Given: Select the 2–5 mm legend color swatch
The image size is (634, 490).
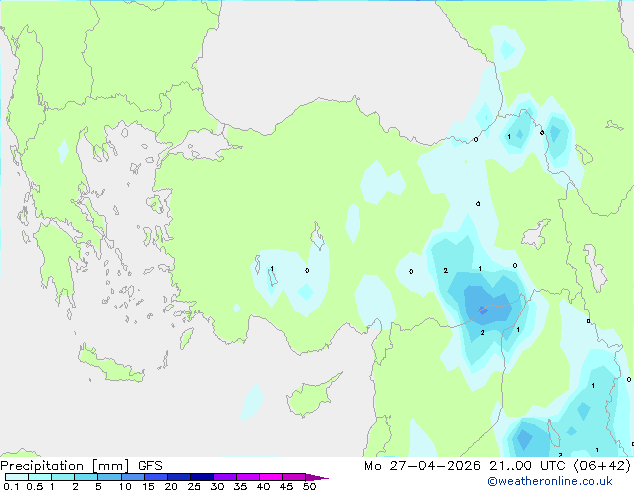Looking at the screenshot, I should 86,477.
